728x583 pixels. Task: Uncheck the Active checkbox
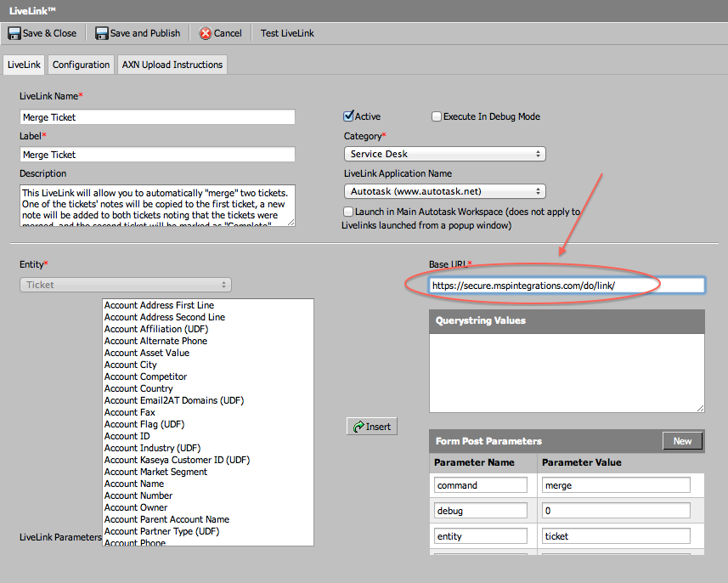point(348,116)
